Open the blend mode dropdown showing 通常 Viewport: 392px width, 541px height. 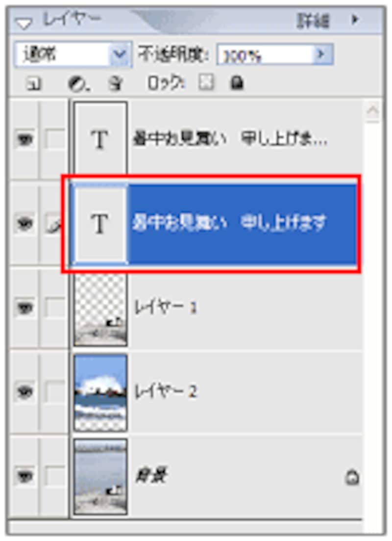click(73, 54)
